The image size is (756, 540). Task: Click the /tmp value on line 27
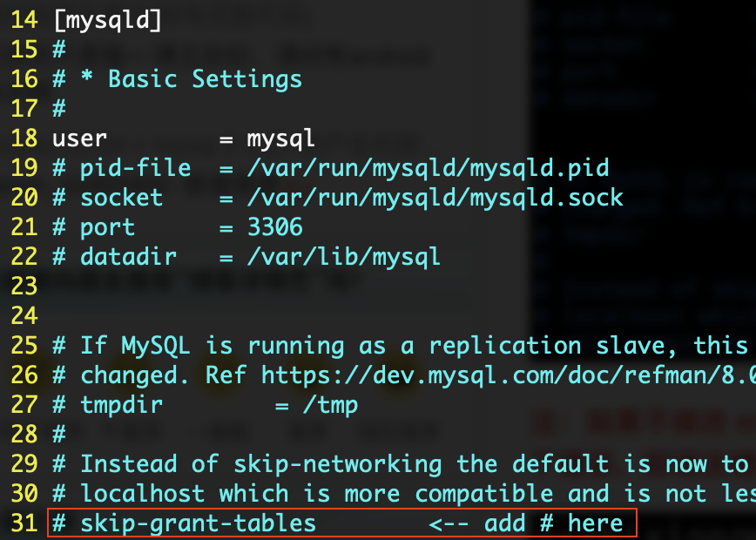[331, 406]
